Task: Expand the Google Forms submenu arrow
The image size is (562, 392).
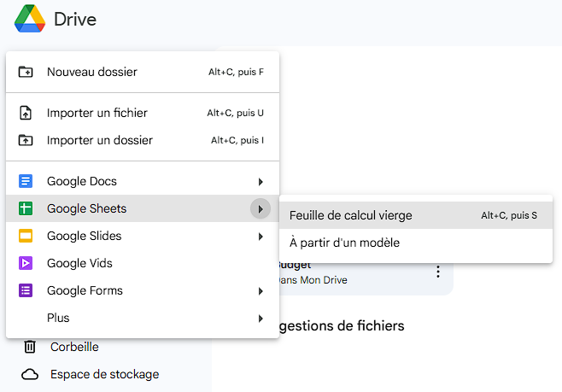Action: pos(261,290)
